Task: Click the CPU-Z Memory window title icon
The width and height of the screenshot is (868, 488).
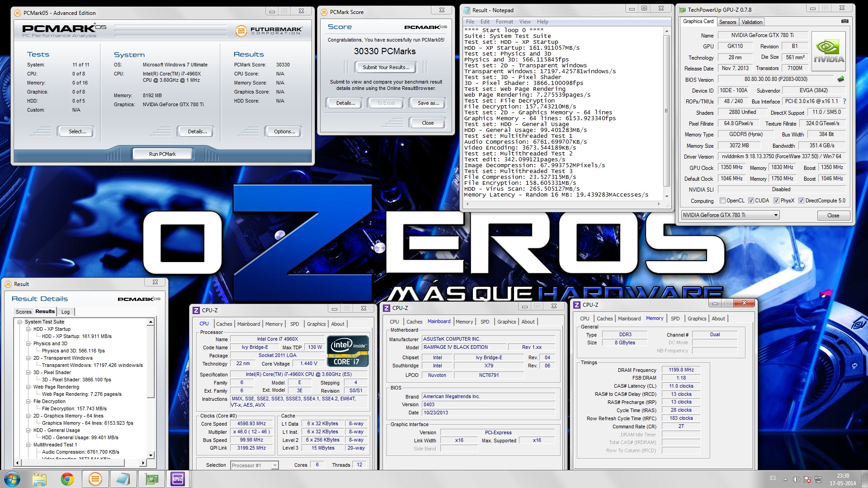Action: tap(577, 305)
